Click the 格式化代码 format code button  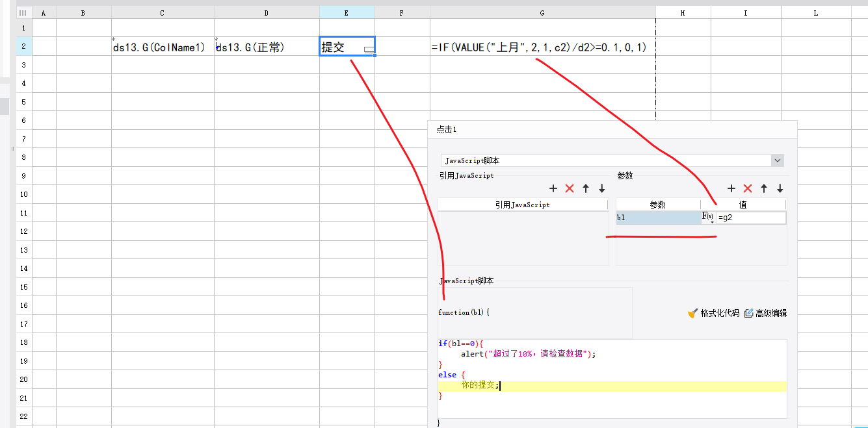(x=713, y=313)
